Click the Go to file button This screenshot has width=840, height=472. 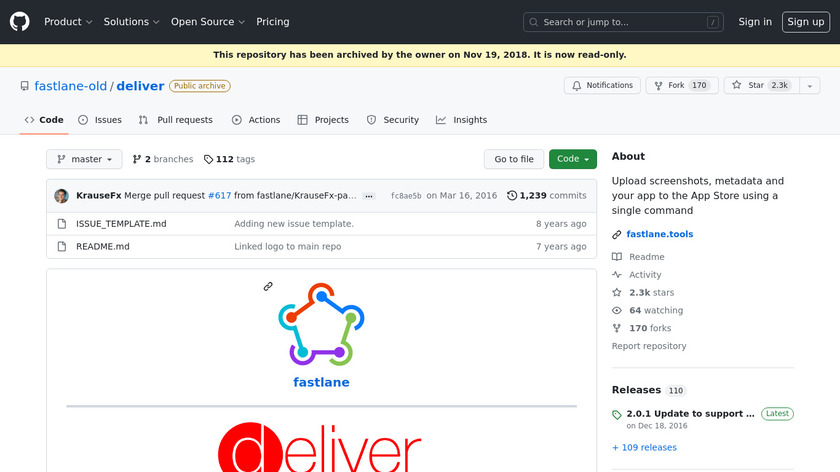[514, 159]
